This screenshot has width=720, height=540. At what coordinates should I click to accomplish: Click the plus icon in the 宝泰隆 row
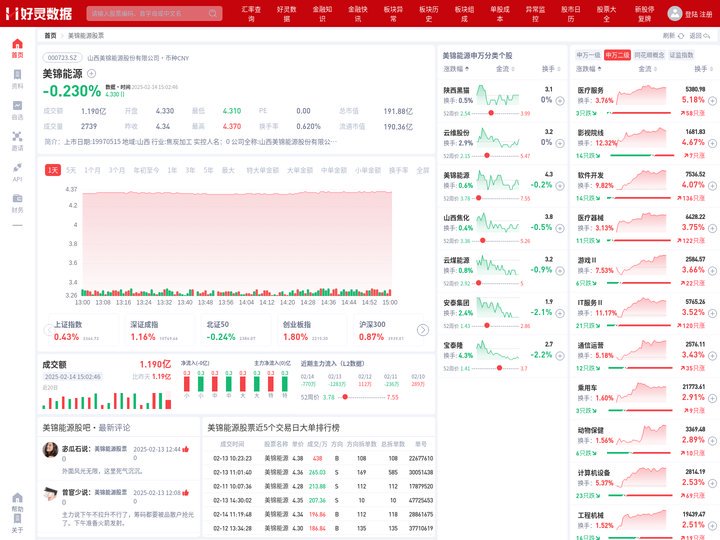point(560,356)
